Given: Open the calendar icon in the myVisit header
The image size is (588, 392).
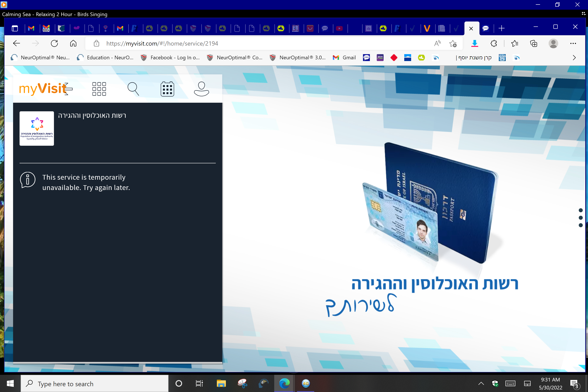Looking at the screenshot, I should point(167,89).
